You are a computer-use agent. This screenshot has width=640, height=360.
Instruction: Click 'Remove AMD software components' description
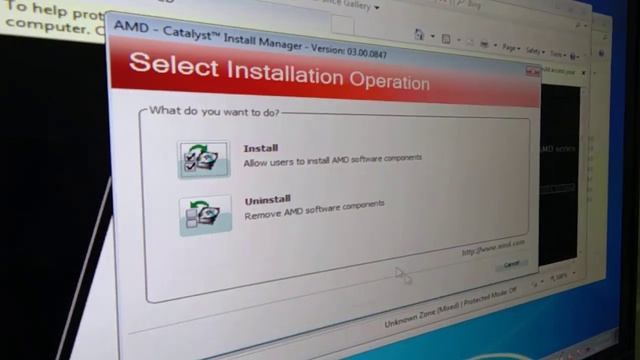[x=314, y=209]
